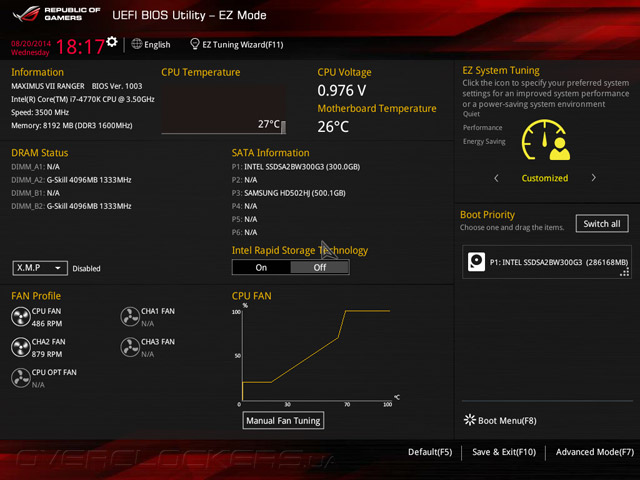Select the CHA1 FAN icon
The width and height of the screenshot is (640, 480).
click(130, 317)
